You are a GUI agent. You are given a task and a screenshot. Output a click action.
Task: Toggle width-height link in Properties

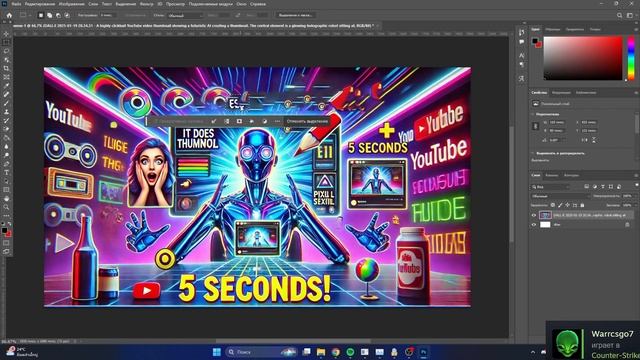pyautogui.click(x=536, y=127)
